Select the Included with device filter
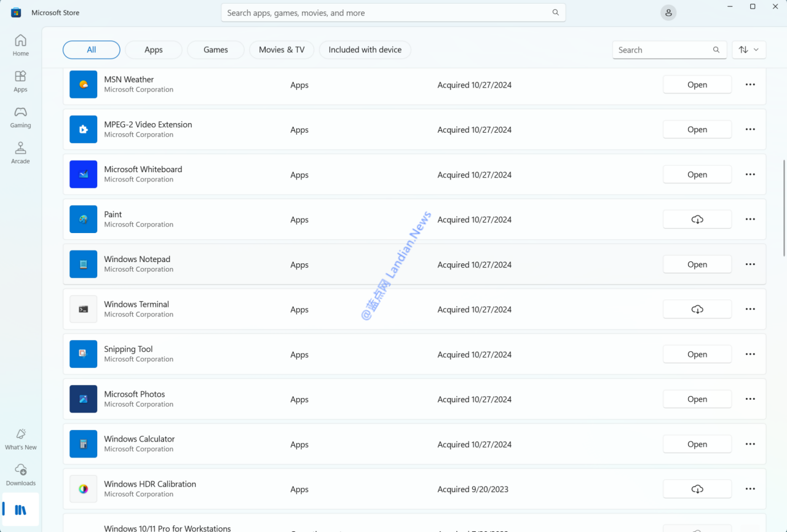This screenshot has height=532, width=787. click(x=365, y=50)
